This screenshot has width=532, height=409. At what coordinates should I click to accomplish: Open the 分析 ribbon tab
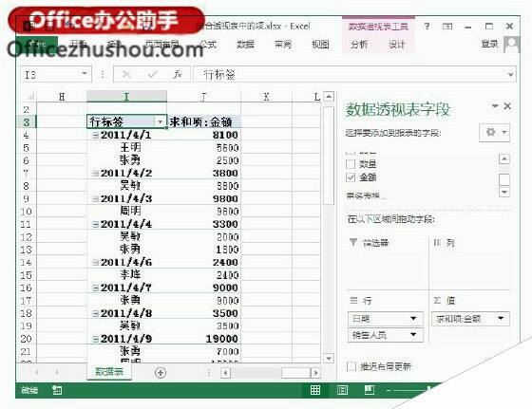point(359,45)
